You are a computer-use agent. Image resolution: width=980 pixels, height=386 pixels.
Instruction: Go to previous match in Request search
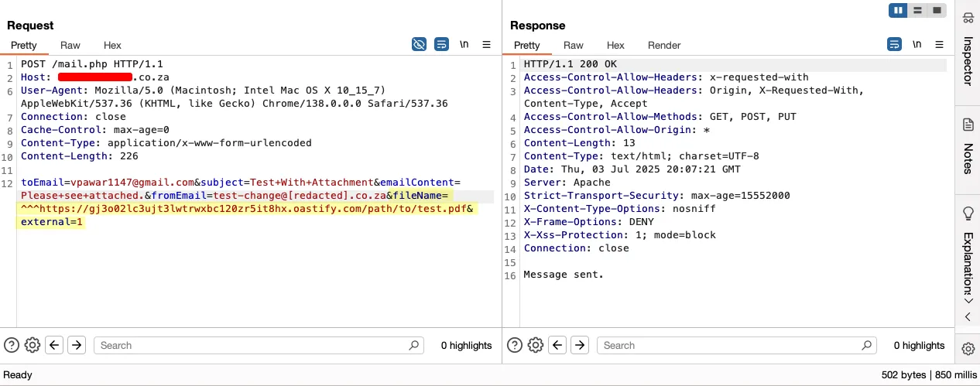(54, 345)
